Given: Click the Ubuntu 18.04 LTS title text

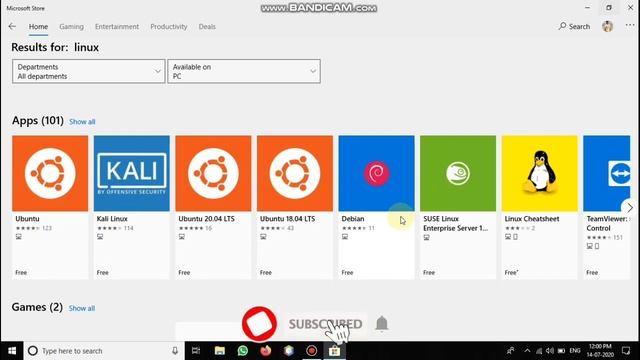Looking at the screenshot, I should point(287,219).
